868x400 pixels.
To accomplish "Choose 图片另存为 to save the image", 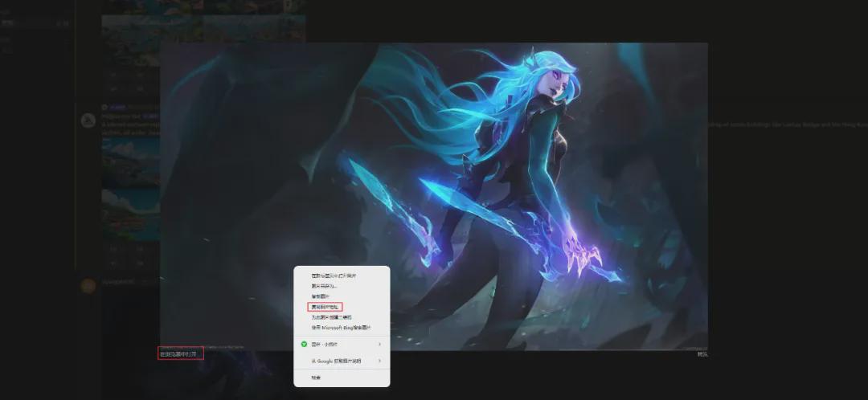I will tap(325, 286).
